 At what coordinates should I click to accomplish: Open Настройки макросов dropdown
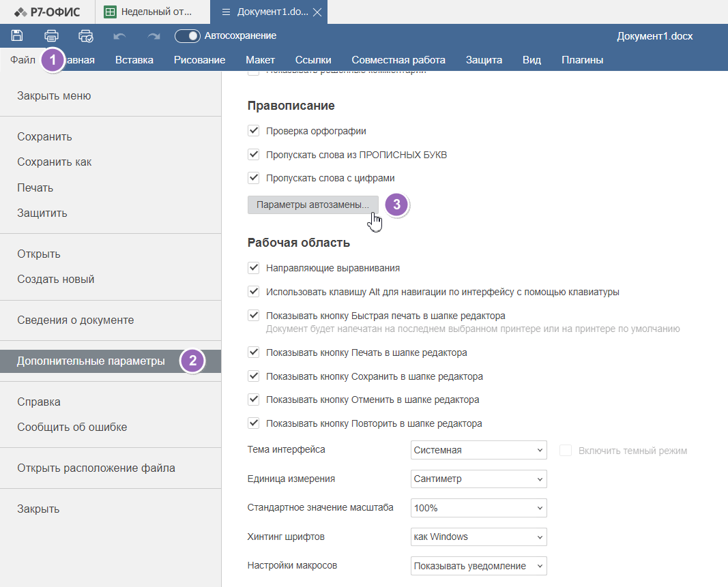479,566
